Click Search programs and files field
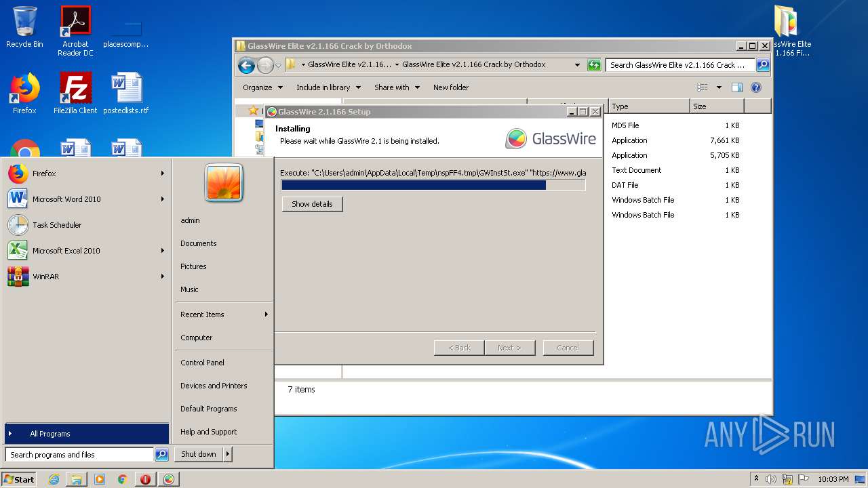This screenshot has width=868, height=488. click(79, 455)
